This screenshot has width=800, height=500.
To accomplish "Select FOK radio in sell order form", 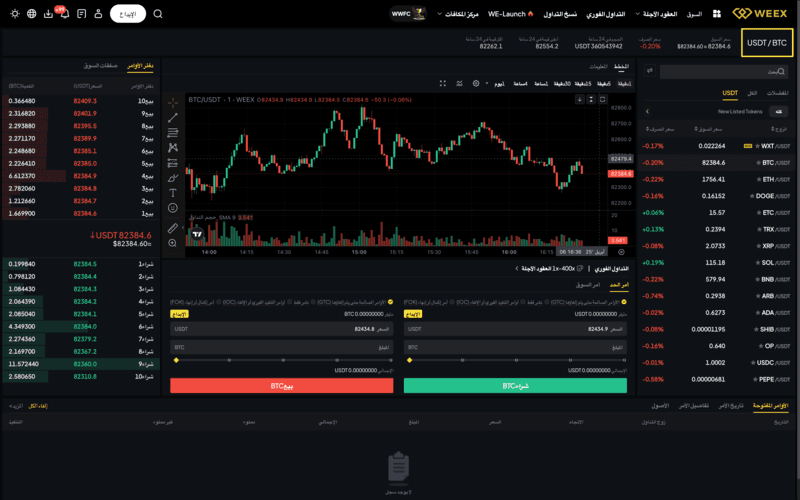I will [218, 302].
